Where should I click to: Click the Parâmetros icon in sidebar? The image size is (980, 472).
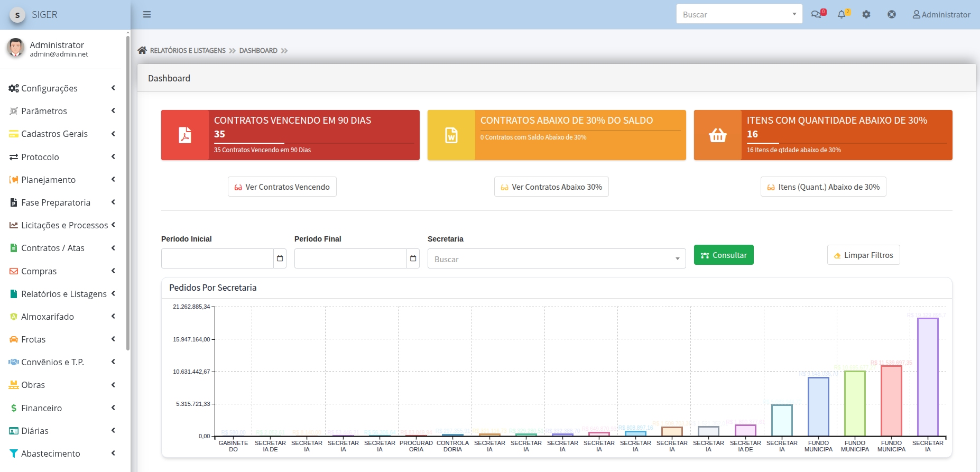(14, 111)
